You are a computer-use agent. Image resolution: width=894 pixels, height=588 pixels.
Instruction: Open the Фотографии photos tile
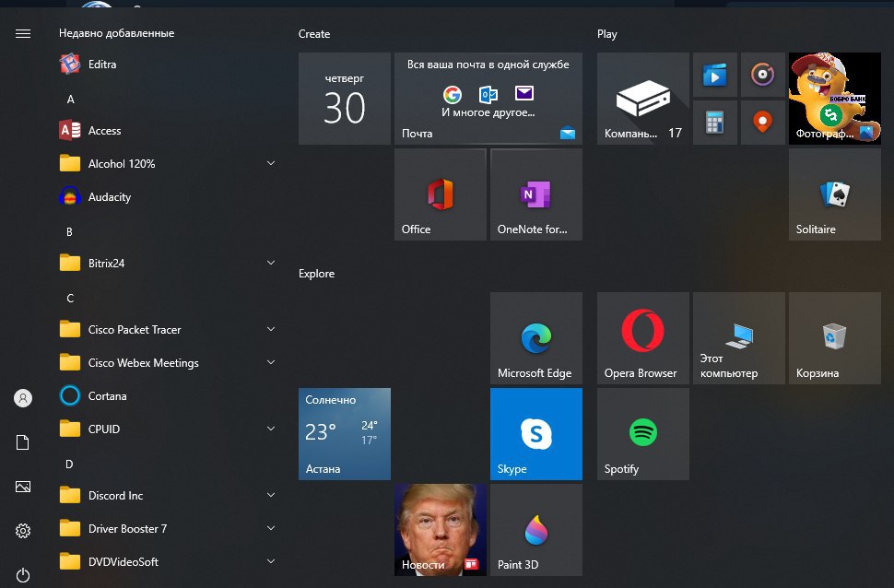pyautogui.click(x=835, y=99)
